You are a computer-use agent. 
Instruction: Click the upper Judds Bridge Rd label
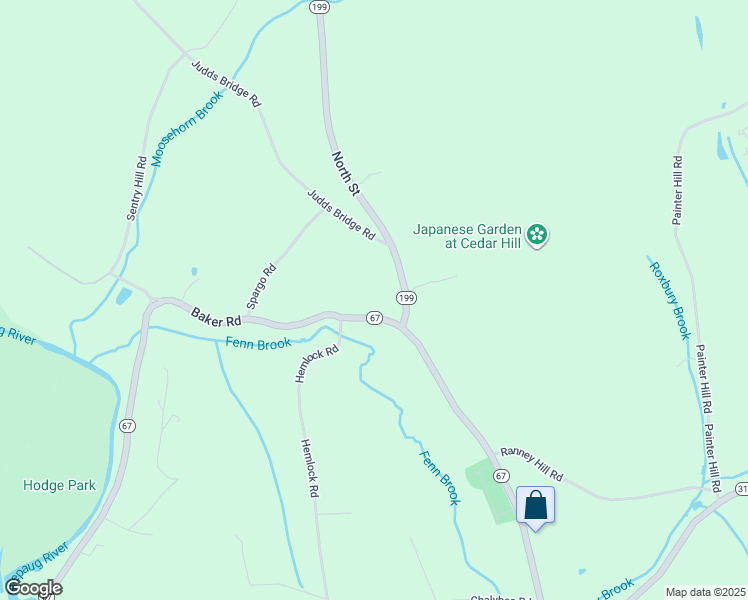pos(226,83)
